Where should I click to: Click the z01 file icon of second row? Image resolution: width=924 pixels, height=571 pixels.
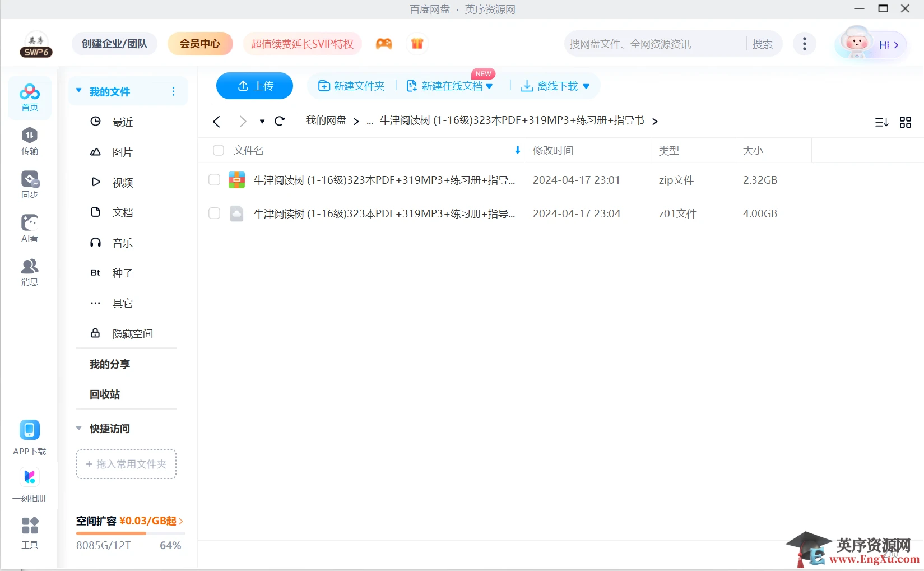click(x=237, y=213)
